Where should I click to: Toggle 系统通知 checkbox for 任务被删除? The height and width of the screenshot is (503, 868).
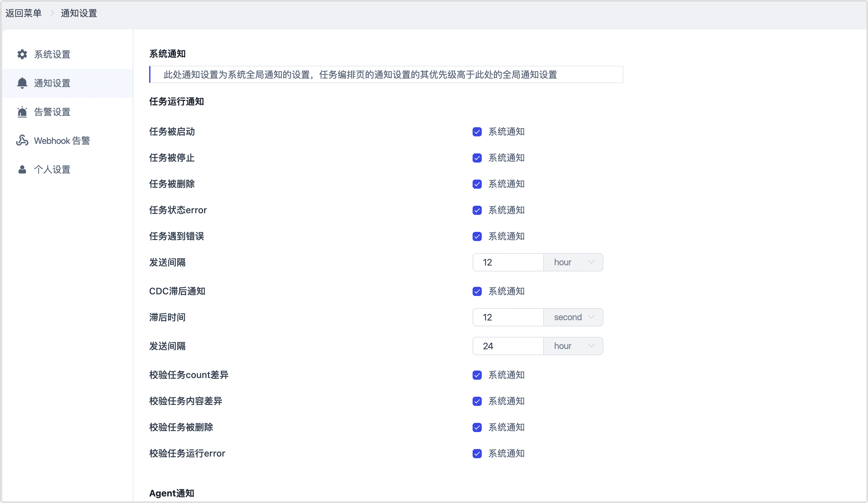click(477, 184)
